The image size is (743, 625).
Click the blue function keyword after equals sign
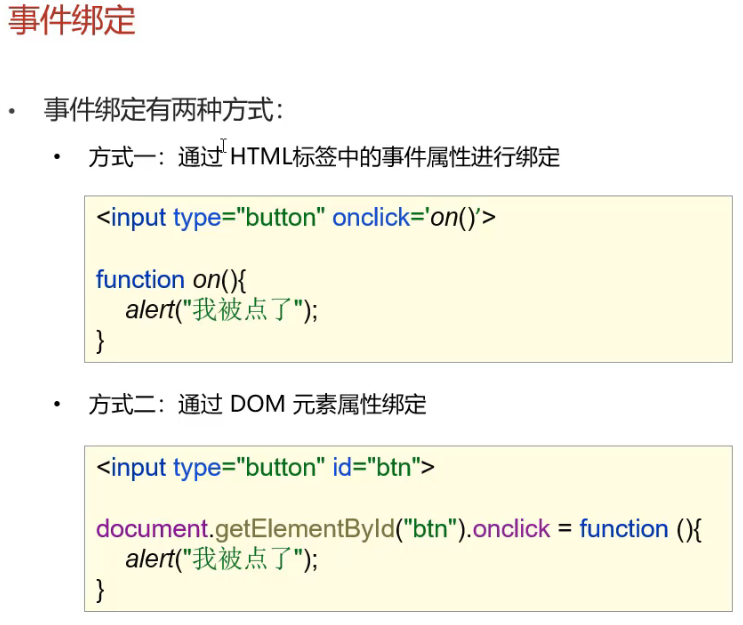pos(623,529)
